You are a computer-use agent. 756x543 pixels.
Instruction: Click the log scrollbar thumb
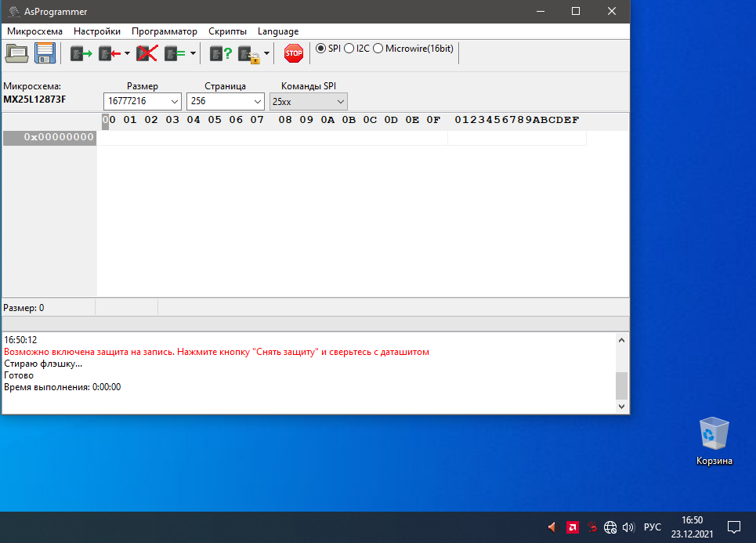[621, 386]
